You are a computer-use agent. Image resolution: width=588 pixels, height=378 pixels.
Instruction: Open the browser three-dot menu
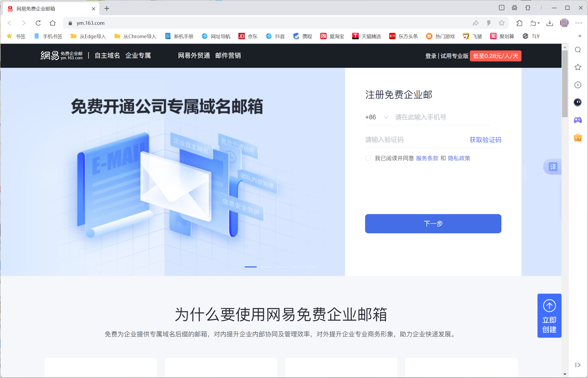[x=579, y=23]
